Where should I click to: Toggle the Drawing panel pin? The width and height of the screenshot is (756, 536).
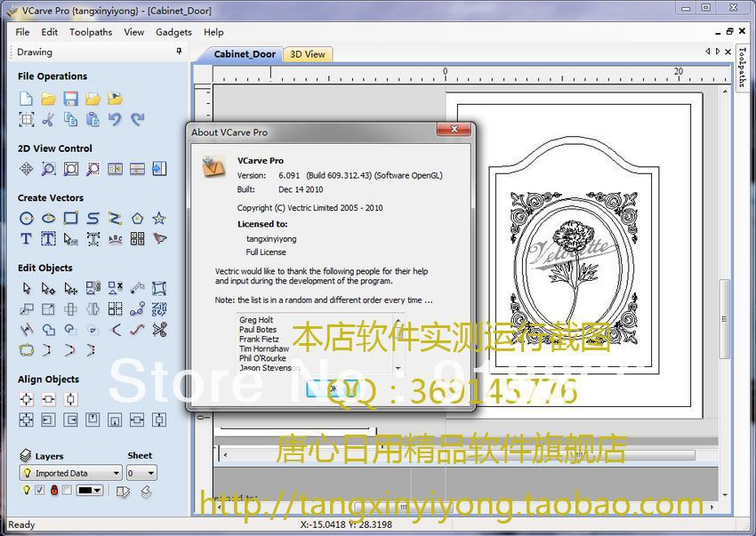(x=179, y=51)
